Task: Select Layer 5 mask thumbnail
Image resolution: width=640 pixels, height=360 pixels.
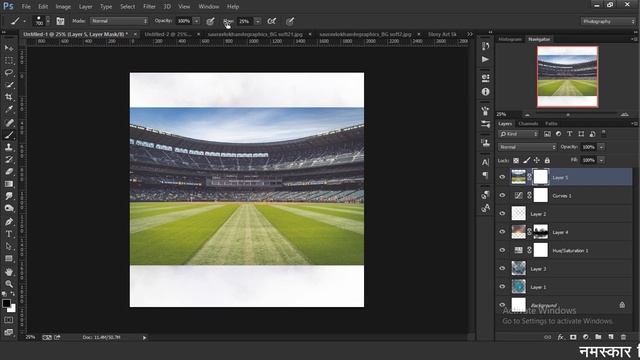Action: (x=540, y=177)
